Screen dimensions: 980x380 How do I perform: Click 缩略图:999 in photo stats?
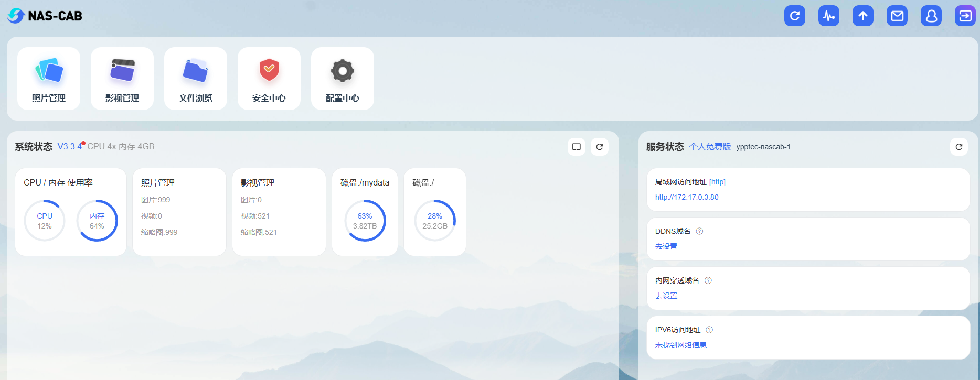coord(159,232)
